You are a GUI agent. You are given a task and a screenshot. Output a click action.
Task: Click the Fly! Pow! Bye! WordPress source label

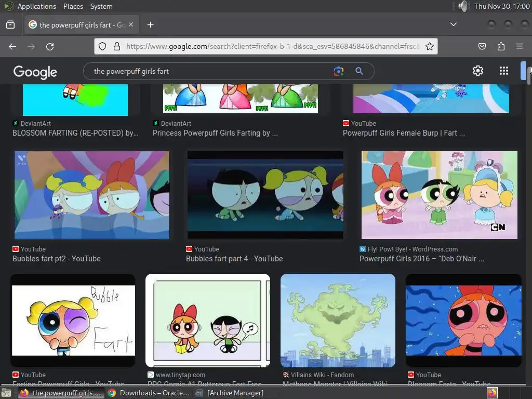(413, 249)
